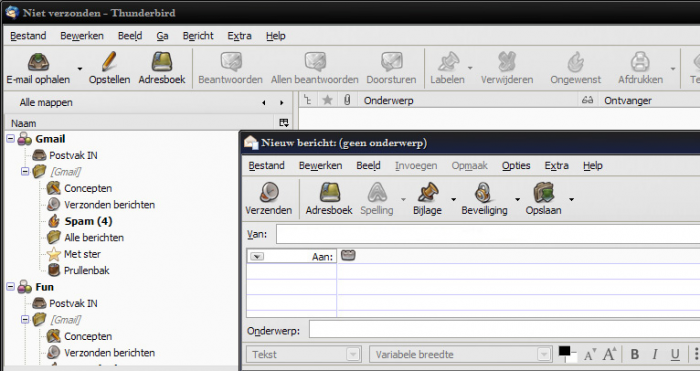
Task: Switch to the previous folder view arrow
Action: click(264, 103)
